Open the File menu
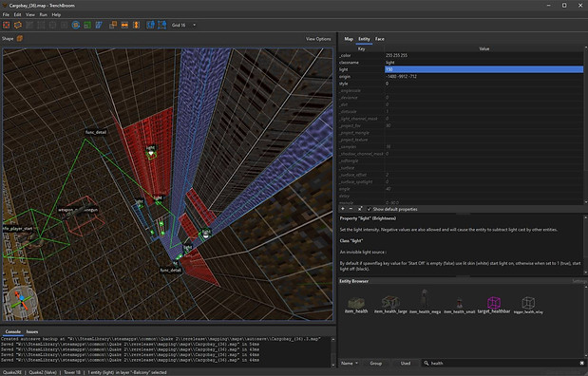Image resolution: width=588 pixels, height=376 pixels. click(6, 14)
